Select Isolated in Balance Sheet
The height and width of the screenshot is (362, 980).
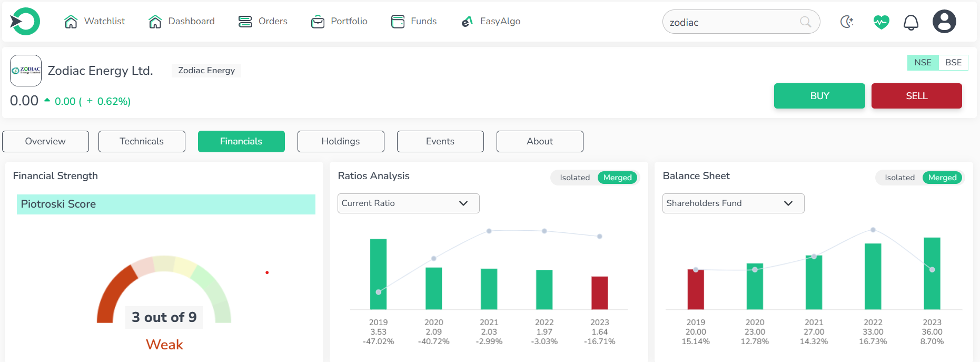899,178
